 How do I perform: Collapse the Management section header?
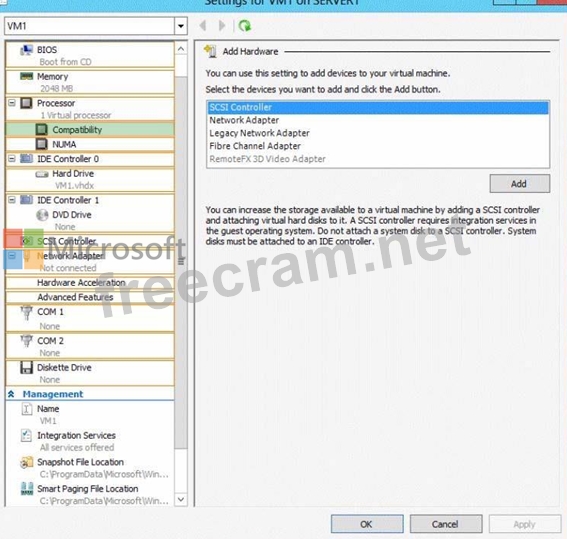11,394
